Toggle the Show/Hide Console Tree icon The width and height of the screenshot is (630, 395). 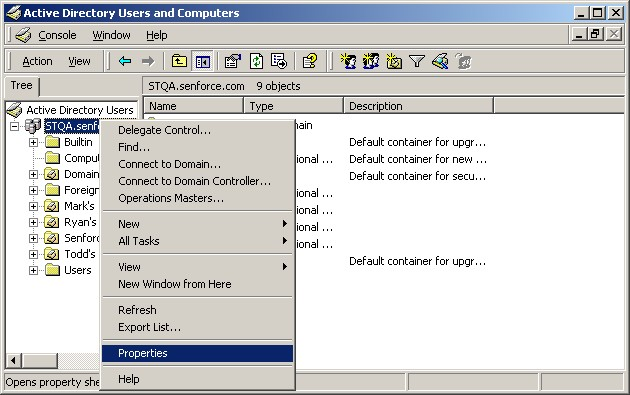click(202, 61)
